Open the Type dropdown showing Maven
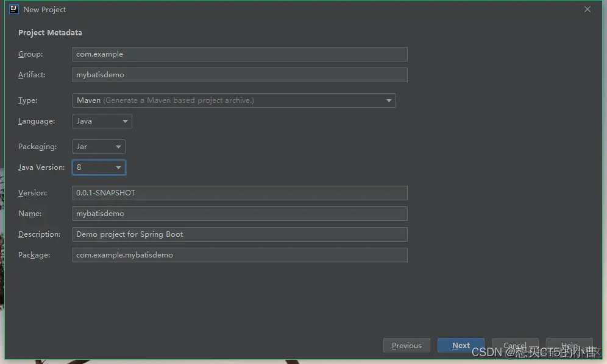607x364 pixels. [x=234, y=100]
